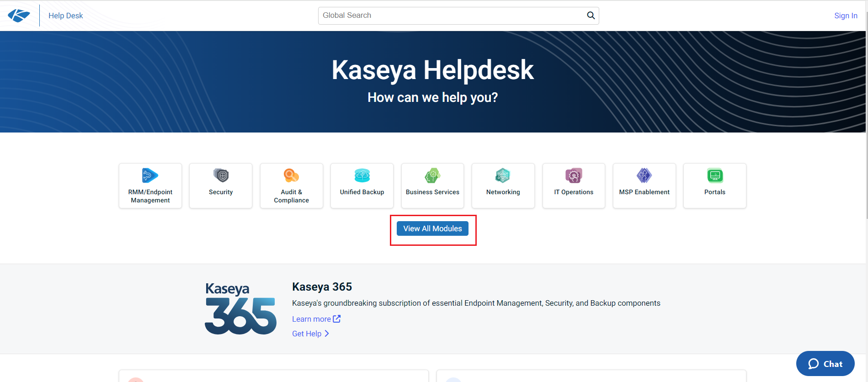The image size is (868, 382).
Task: Click the search magnifier icon
Action: 591,16
